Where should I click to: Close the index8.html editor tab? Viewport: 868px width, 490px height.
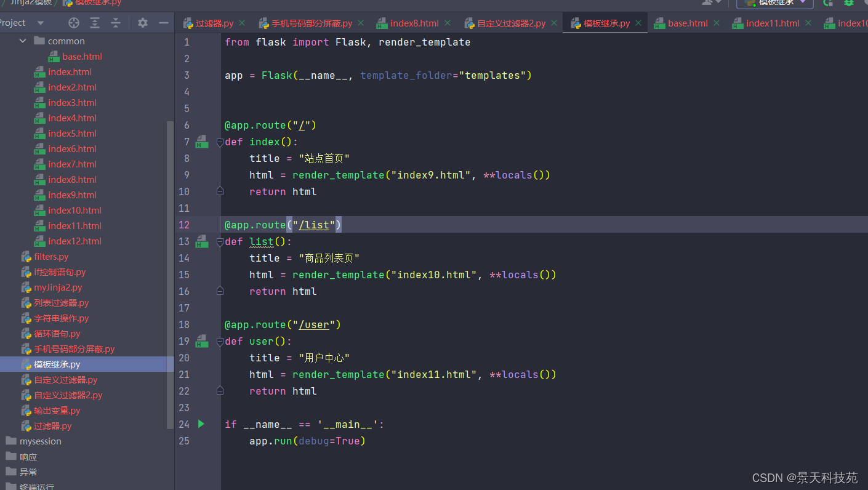tap(448, 23)
